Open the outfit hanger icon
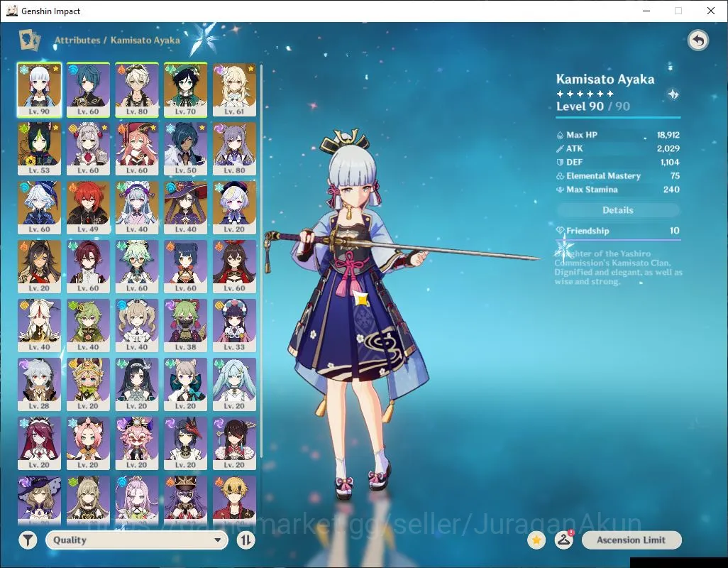Viewport: 728px width, 568px height. coord(563,540)
